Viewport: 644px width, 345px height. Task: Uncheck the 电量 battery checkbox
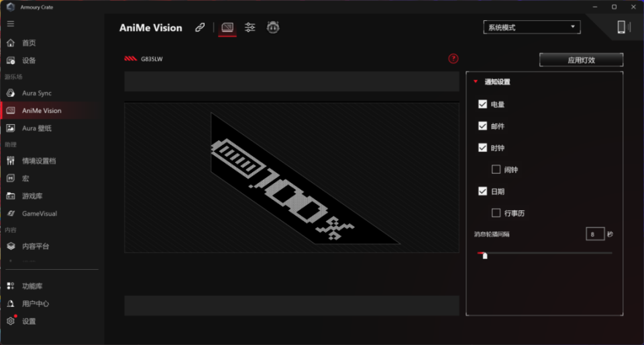[x=482, y=104]
